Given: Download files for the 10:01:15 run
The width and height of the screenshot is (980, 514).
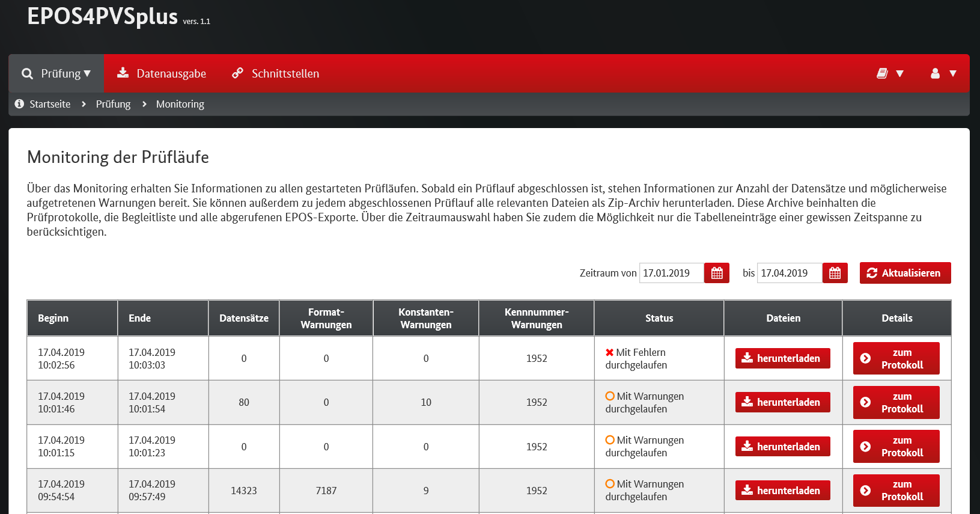Looking at the screenshot, I should pyautogui.click(x=782, y=447).
